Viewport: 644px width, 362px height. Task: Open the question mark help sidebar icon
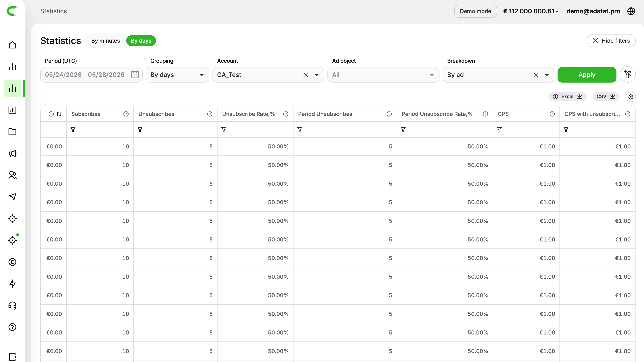pyautogui.click(x=12, y=327)
